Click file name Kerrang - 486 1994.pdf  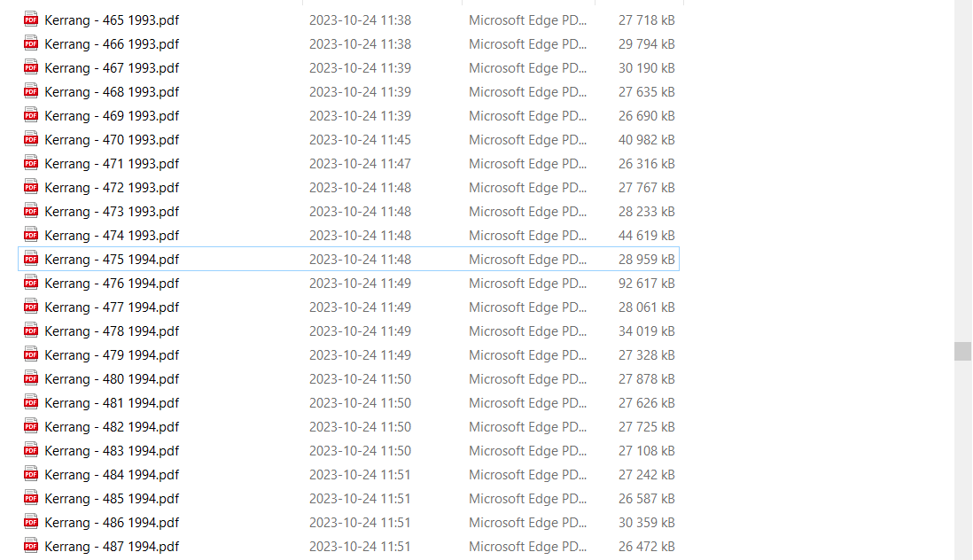click(x=112, y=523)
